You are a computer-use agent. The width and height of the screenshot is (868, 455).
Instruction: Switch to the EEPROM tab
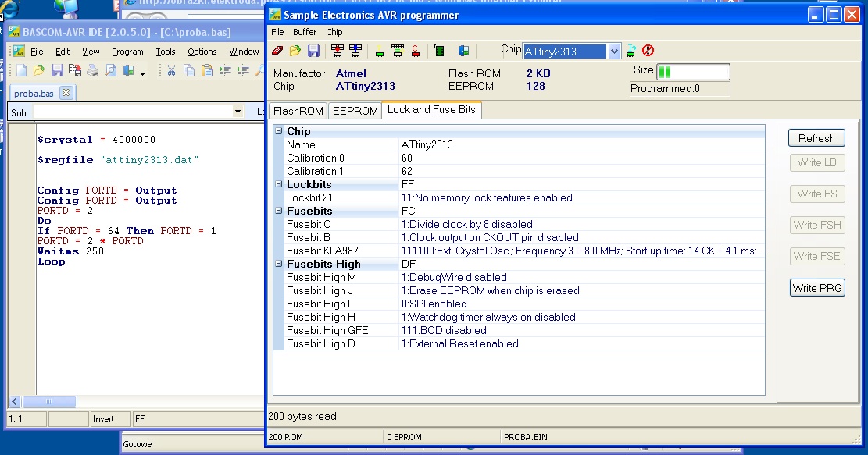(x=355, y=111)
